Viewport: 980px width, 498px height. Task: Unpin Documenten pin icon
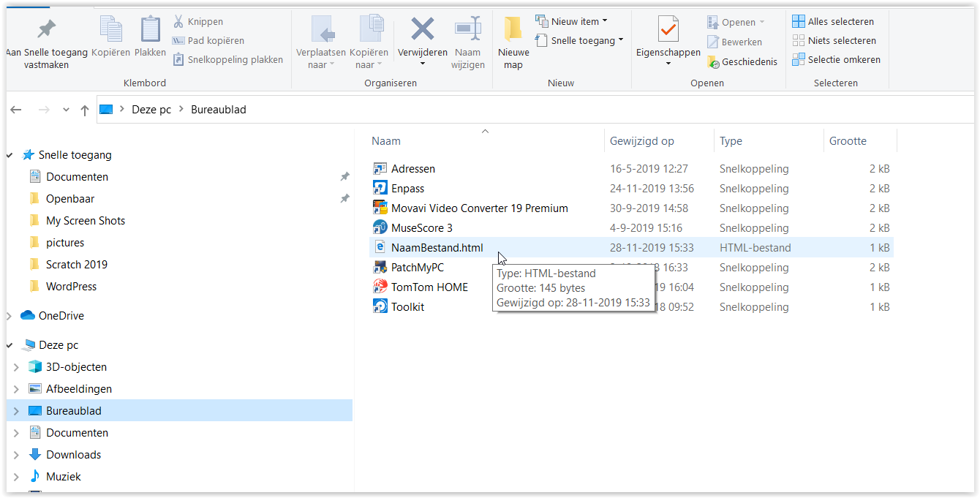[344, 177]
